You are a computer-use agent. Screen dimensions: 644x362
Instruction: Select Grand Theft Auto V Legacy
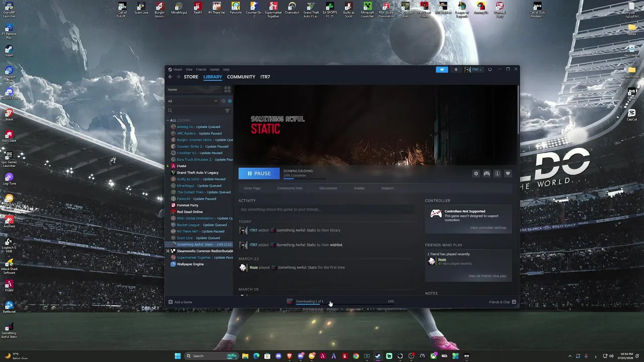pyautogui.click(x=198, y=172)
